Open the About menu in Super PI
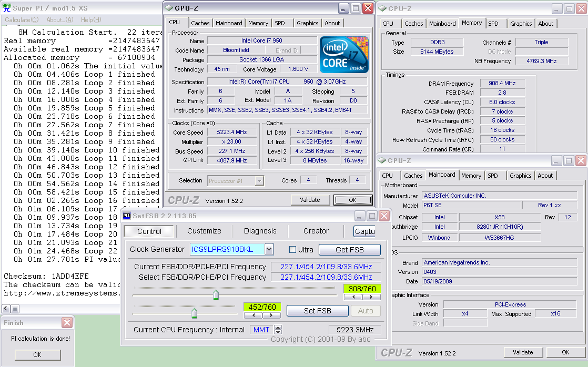 coord(59,20)
